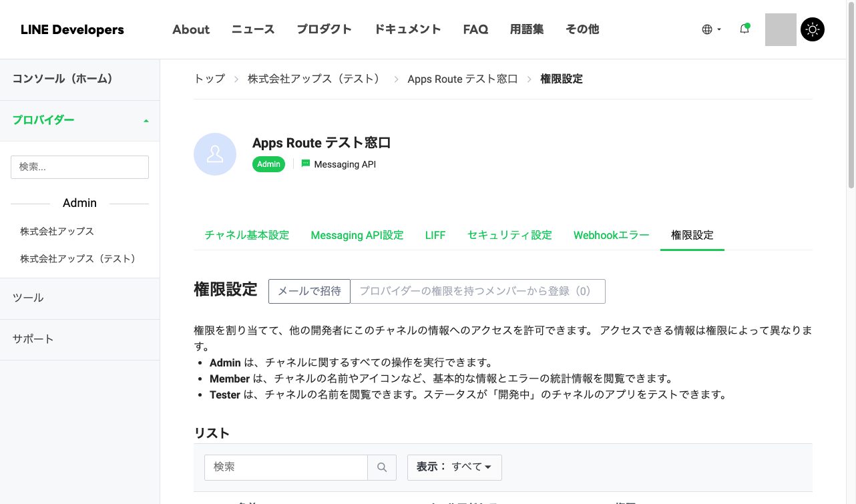Open the 表示: すべて filter dropdown
The image size is (856, 504).
click(455, 467)
